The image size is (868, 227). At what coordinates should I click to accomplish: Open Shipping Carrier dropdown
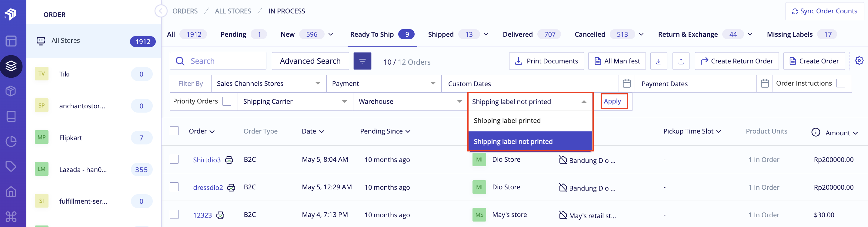pos(295,102)
